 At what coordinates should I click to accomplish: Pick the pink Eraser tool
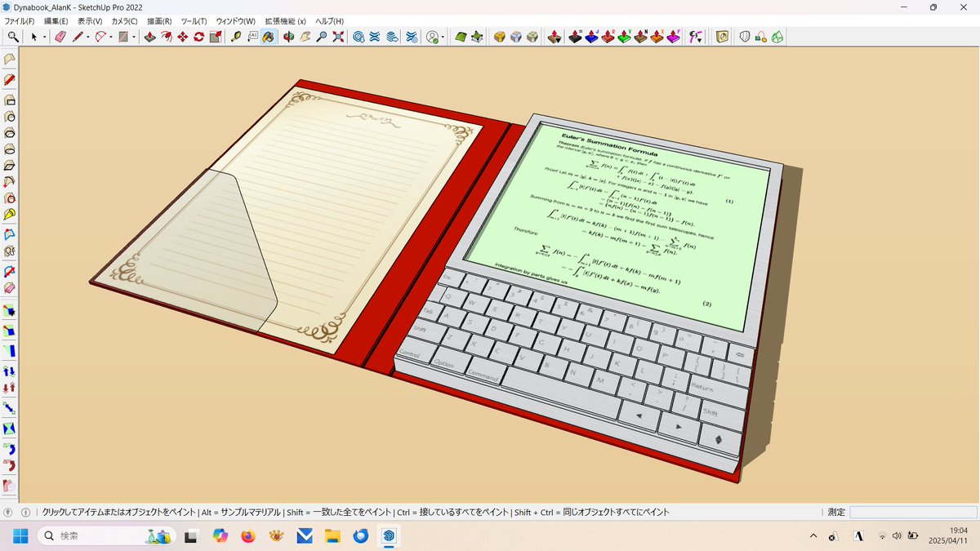pos(60,37)
